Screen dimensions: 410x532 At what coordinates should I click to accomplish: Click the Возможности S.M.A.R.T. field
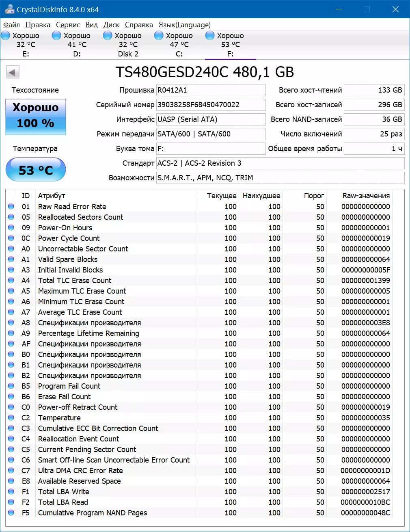click(280, 178)
